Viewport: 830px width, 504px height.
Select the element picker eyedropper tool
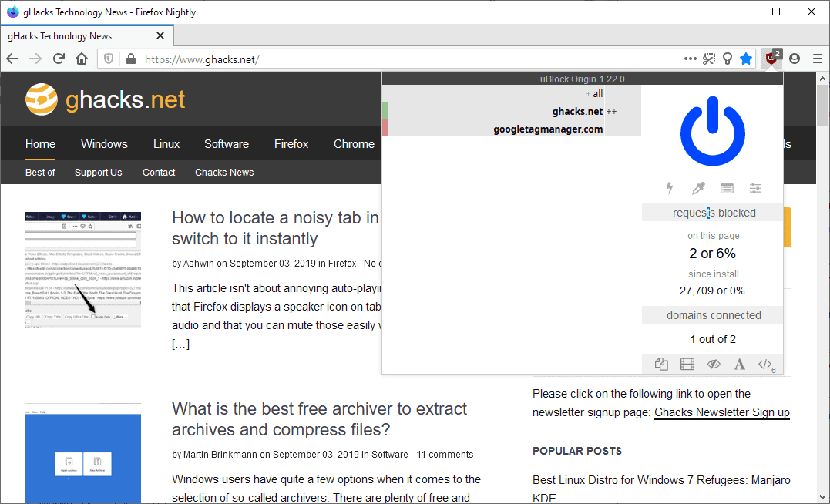[698, 187]
